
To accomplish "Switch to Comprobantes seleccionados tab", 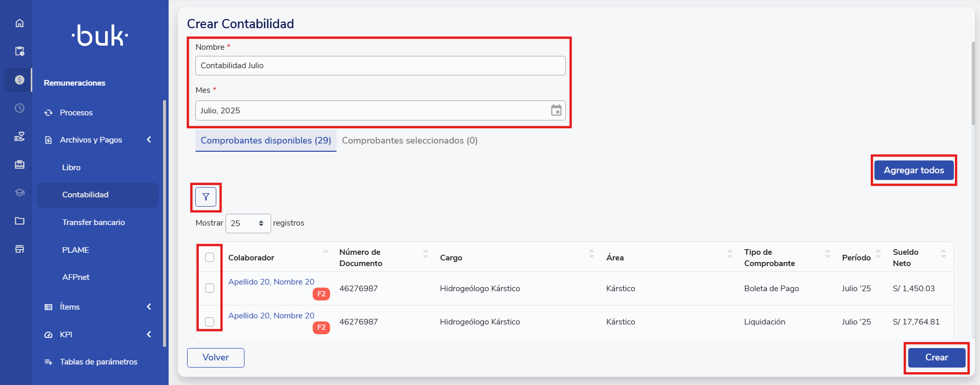I will (x=410, y=140).
